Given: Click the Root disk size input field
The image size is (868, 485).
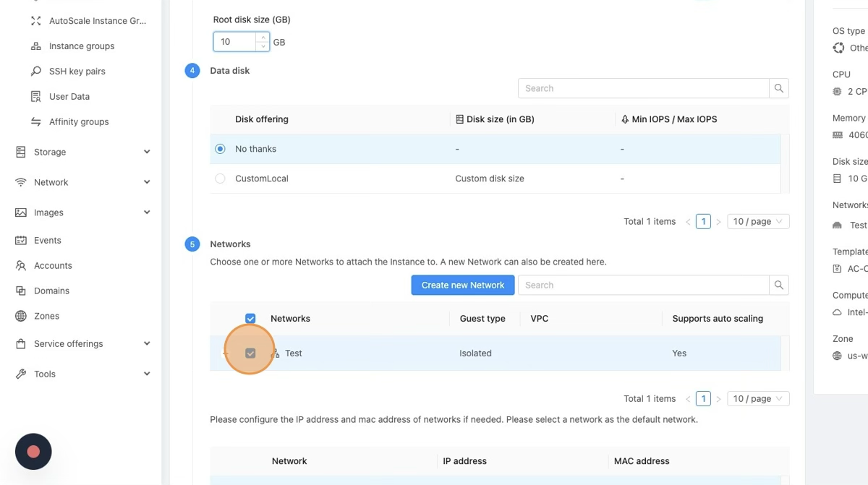Looking at the screenshot, I should (235, 42).
